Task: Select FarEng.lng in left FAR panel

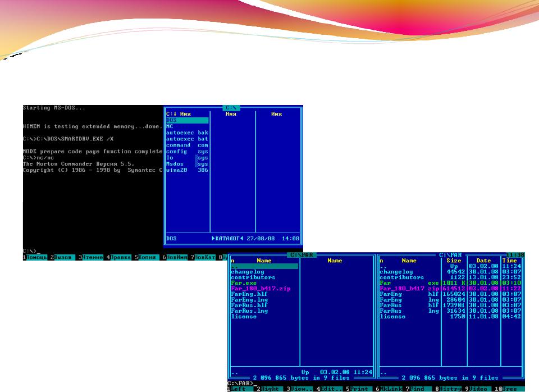Action: point(249,299)
